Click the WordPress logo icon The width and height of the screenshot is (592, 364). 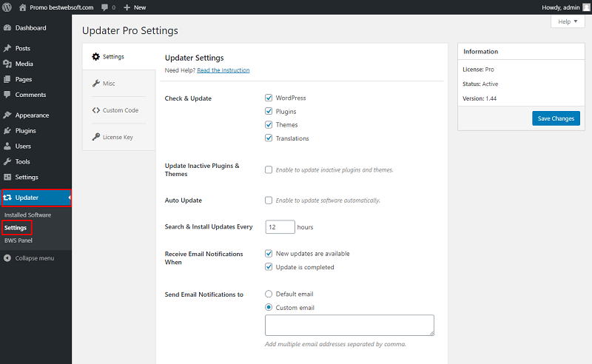(7, 7)
